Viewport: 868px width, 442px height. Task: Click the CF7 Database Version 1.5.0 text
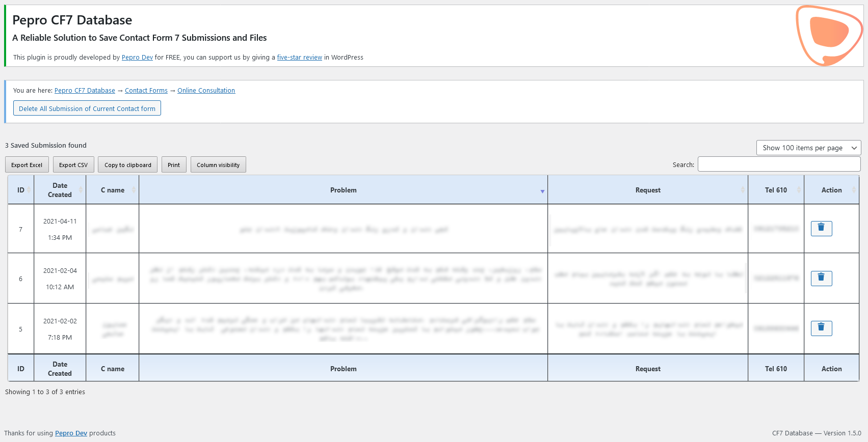click(817, 433)
